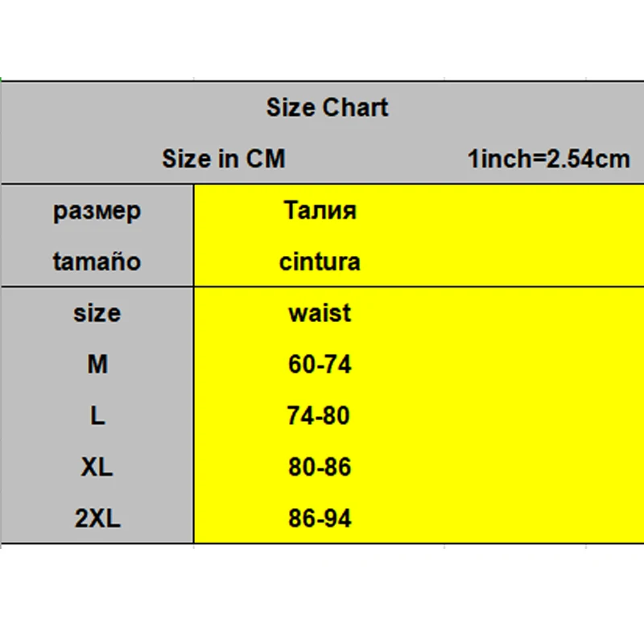Select the "size" column header

coord(97,312)
